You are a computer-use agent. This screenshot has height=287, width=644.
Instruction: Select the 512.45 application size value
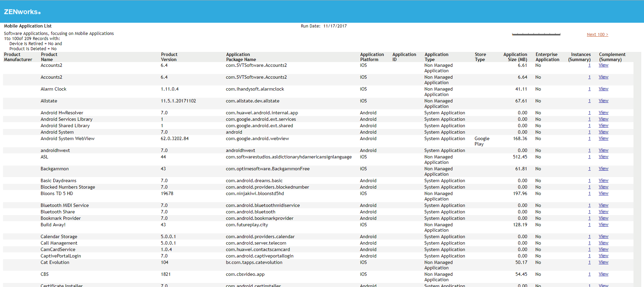[x=520, y=157]
